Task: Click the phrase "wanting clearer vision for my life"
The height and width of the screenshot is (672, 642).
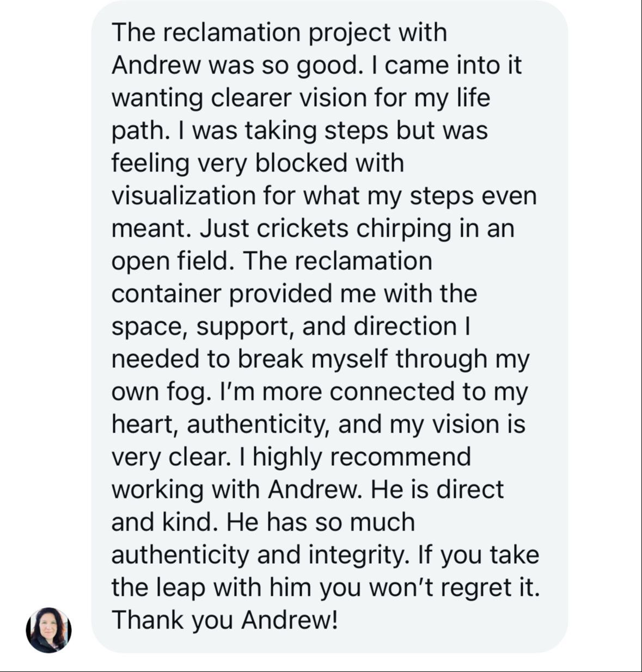Action: coord(301,98)
